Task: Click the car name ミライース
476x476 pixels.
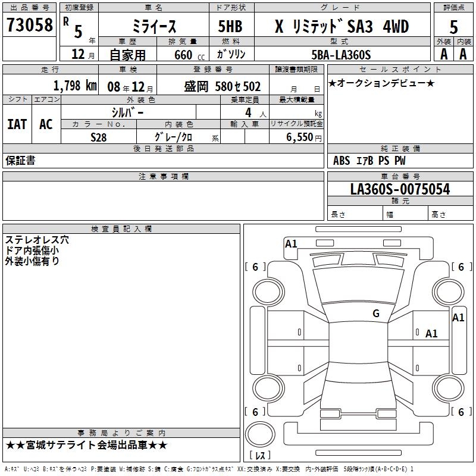Action: [154, 26]
